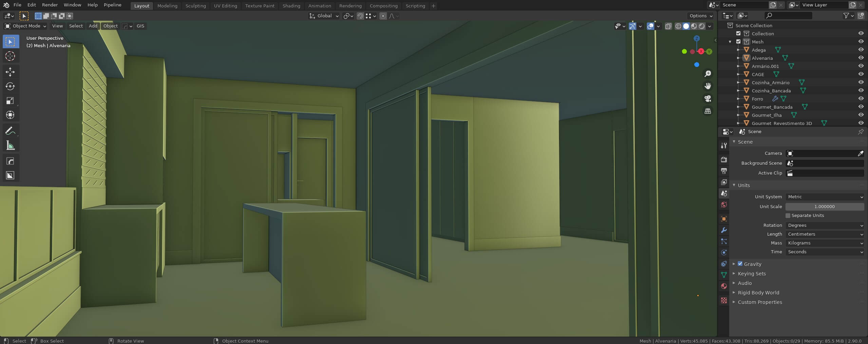Expand the Audio panel
This screenshot has width=868, height=344.
[x=744, y=283]
